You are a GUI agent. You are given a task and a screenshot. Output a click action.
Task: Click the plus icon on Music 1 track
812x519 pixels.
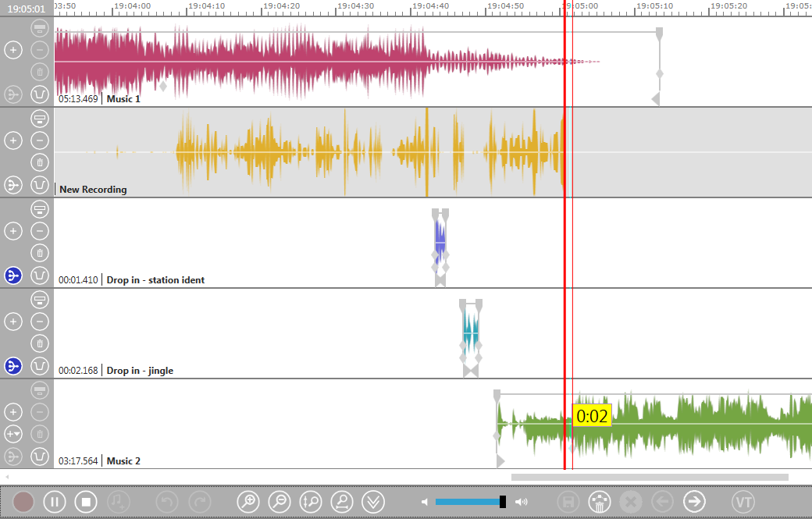(13, 50)
